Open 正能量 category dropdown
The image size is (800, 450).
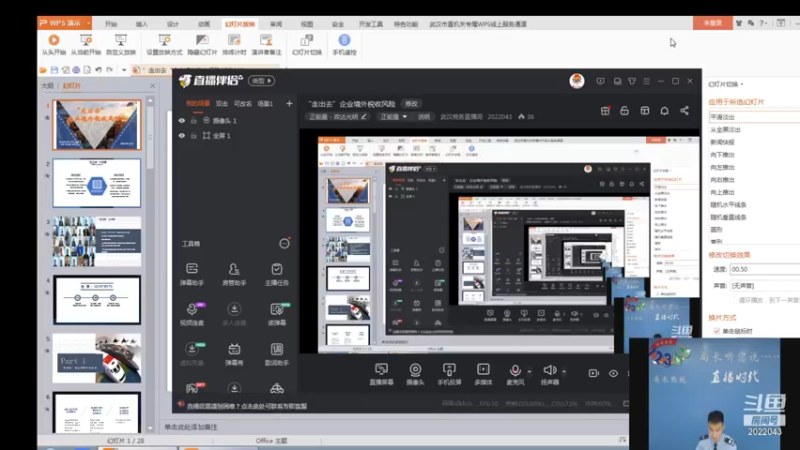point(393,117)
